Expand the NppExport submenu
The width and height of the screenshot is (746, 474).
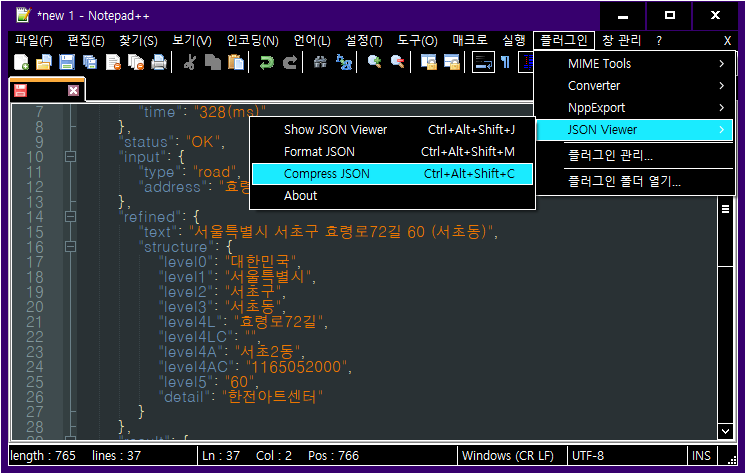635,108
